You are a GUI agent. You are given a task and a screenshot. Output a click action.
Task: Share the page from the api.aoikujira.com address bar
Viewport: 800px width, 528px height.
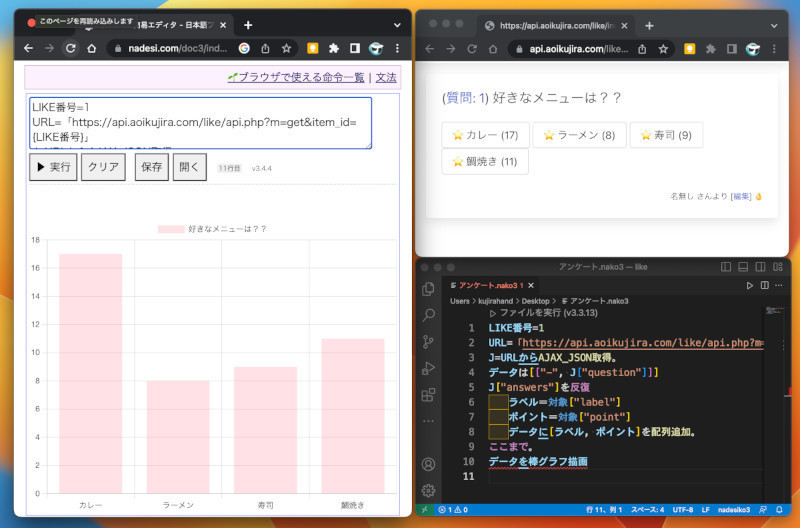[642, 49]
